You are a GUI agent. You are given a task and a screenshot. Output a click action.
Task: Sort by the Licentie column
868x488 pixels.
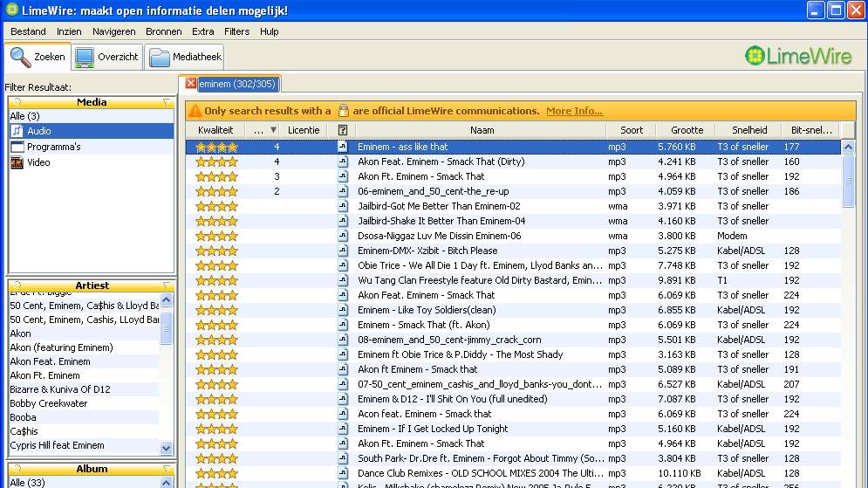[304, 130]
